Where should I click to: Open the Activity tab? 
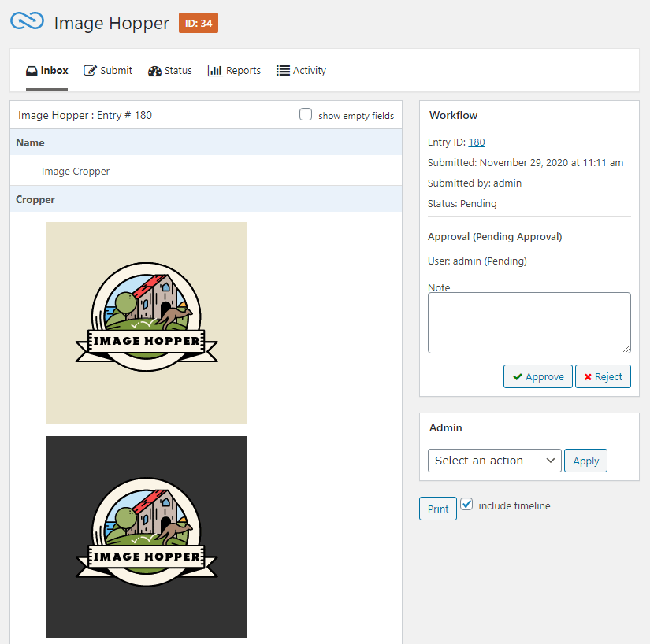301,70
